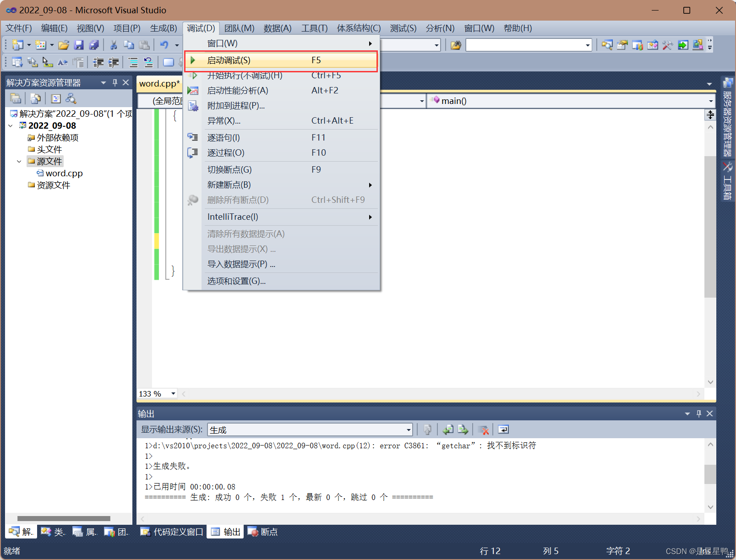Screen dimensions: 736x560
Task: Pin the 解决方案资源管理器 panel open
Action: (x=114, y=82)
